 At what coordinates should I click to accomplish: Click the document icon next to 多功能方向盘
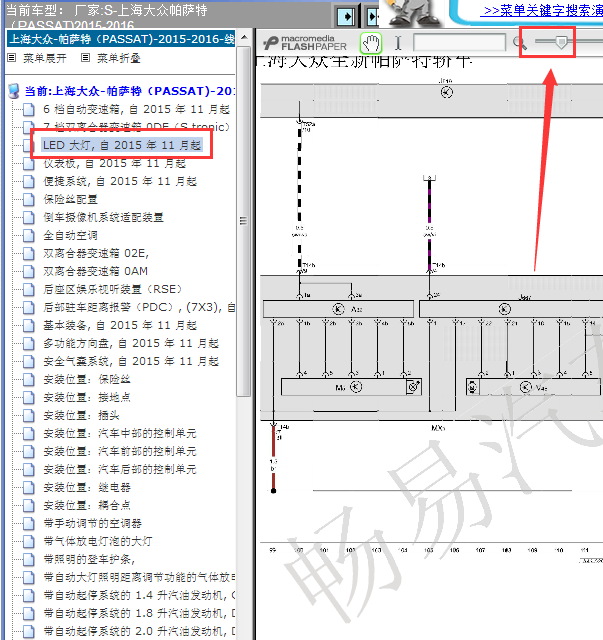pos(29,343)
